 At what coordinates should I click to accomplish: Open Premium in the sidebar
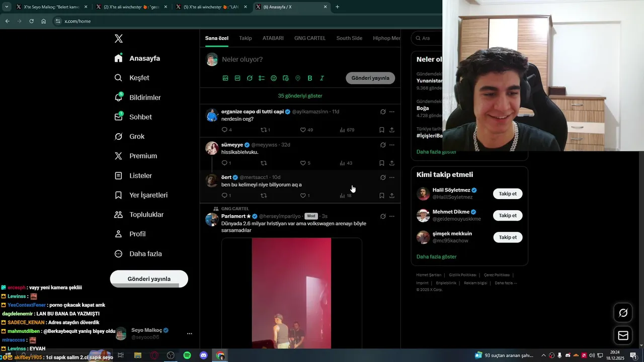[136, 156]
